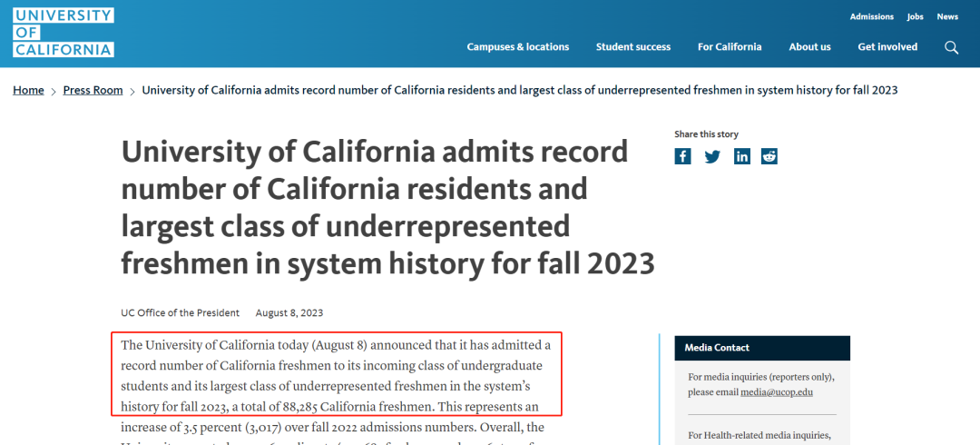
Task: Open the Get involved menu
Action: click(887, 47)
